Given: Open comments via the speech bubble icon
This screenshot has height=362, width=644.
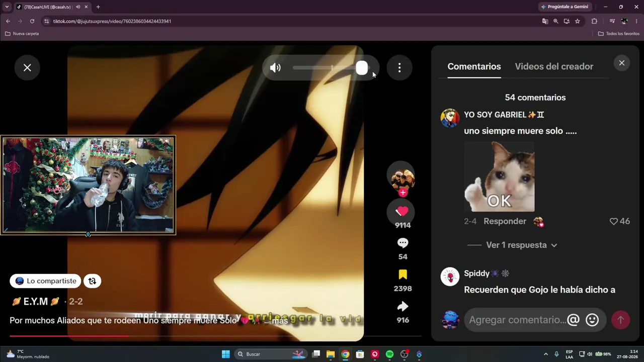Looking at the screenshot, I should tap(403, 243).
